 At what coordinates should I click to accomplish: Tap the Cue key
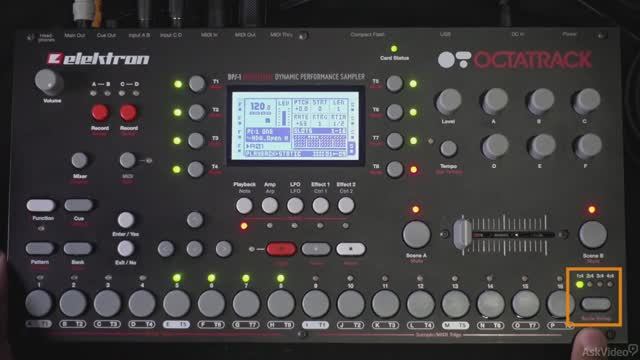(78, 205)
